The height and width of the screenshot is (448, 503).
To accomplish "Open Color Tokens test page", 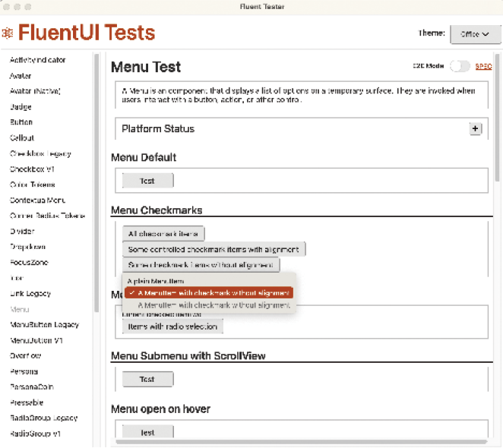I will tap(33, 185).
